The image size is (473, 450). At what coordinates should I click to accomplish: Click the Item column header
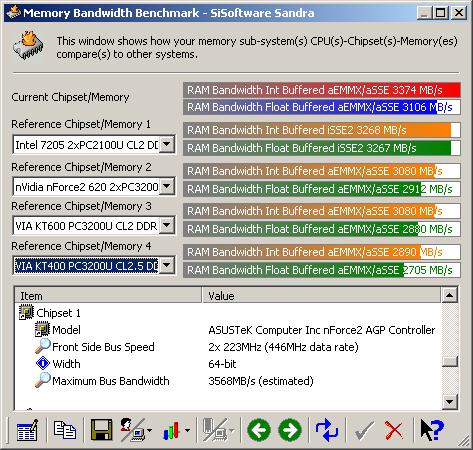click(x=108, y=295)
